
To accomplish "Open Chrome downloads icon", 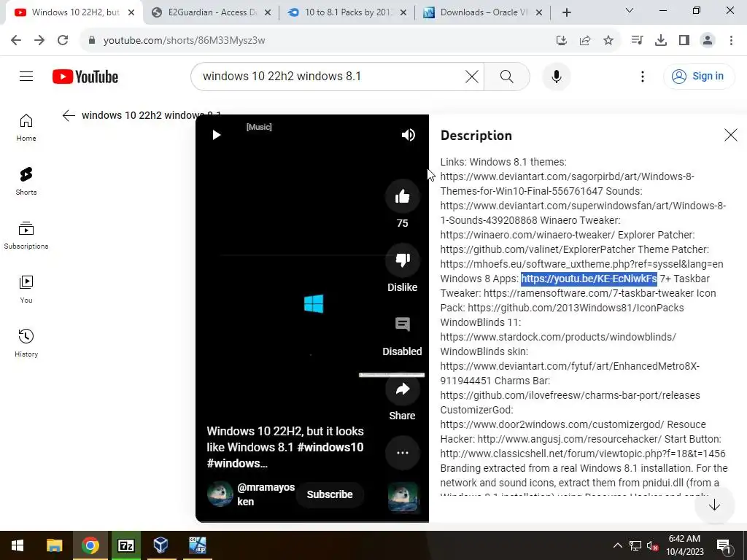I will 661,41.
